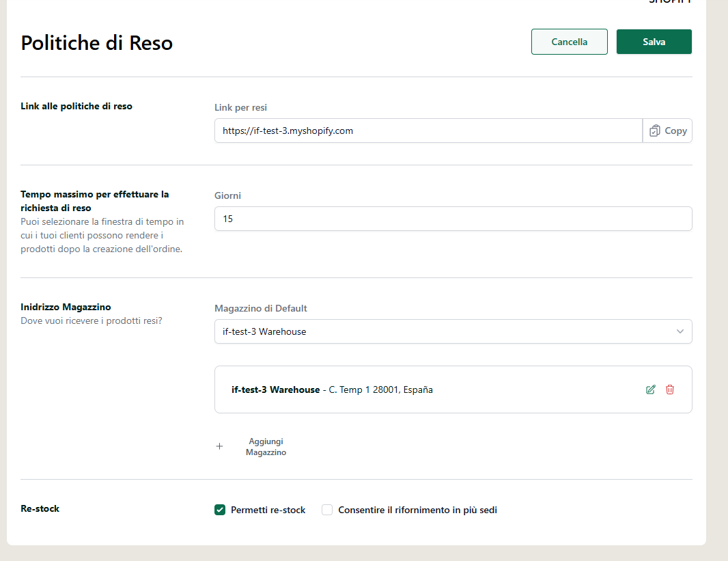The image size is (728, 561).
Task: Click the chevron arrow on warehouse selector
Action: coord(680,331)
